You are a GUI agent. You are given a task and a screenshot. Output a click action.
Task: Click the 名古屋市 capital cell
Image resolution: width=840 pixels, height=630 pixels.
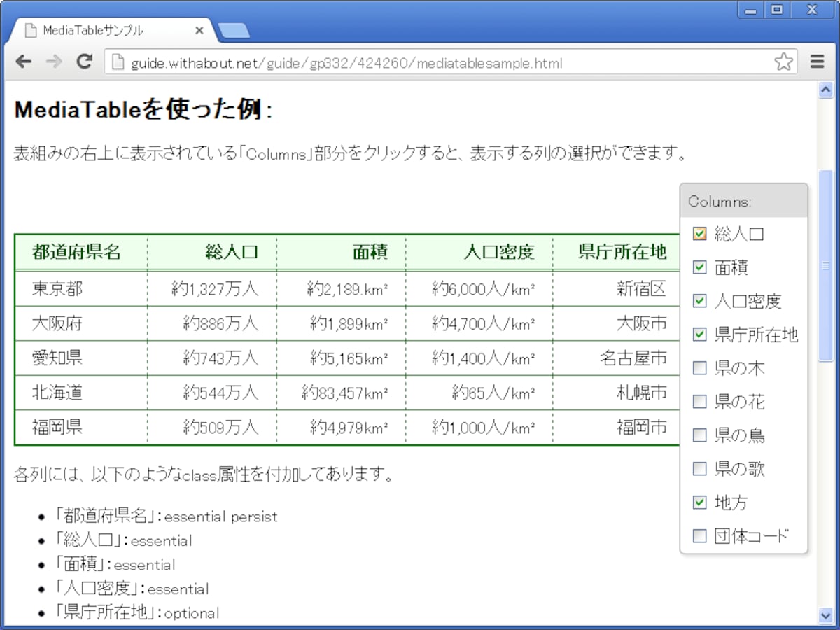pos(616,358)
